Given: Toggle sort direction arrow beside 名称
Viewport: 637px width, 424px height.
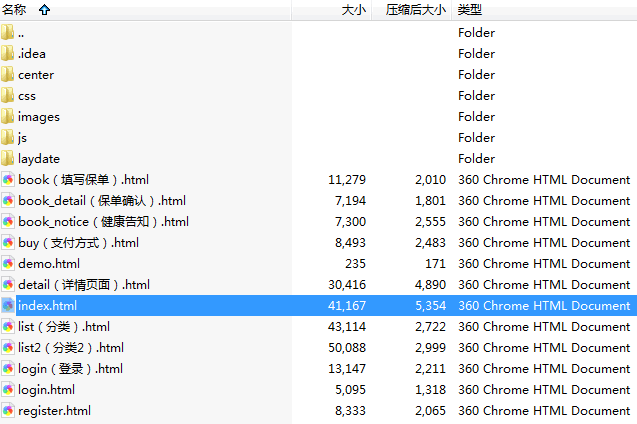Looking at the screenshot, I should pyautogui.click(x=44, y=10).
